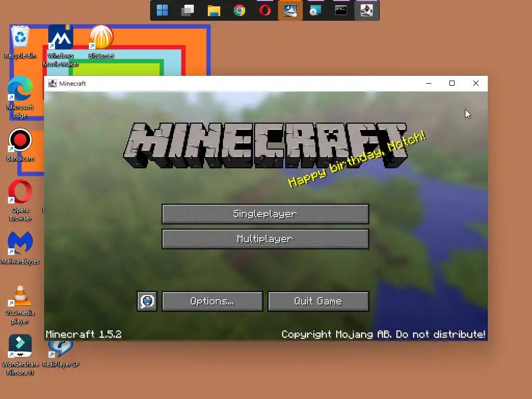
Task: Click the Windows Start button
Action: [x=163, y=10]
